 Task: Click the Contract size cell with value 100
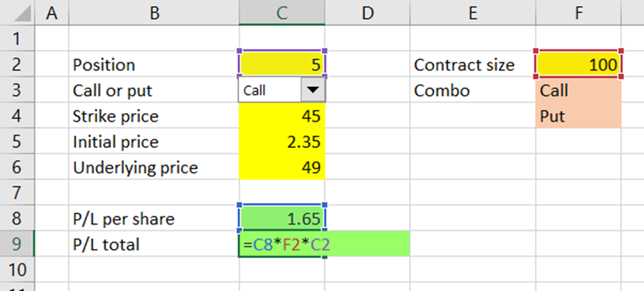click(x=578, y=64)
